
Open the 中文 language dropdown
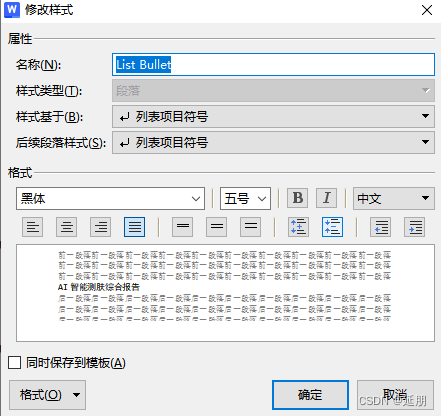click(394, 198)
